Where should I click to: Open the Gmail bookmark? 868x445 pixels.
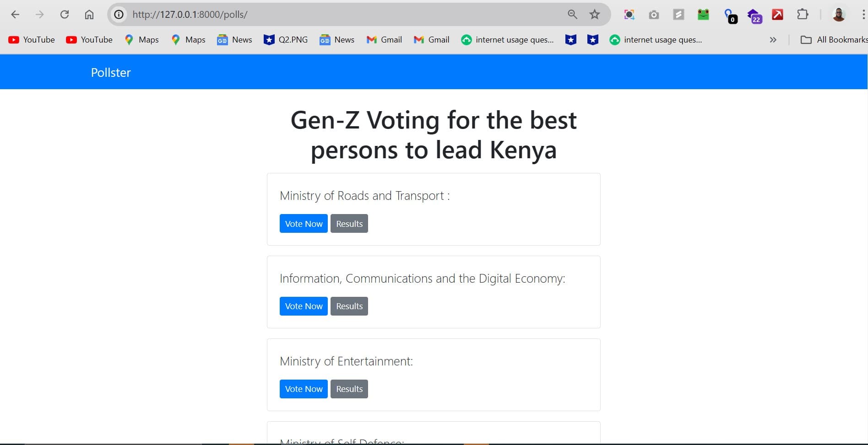(x=384, y=40)
